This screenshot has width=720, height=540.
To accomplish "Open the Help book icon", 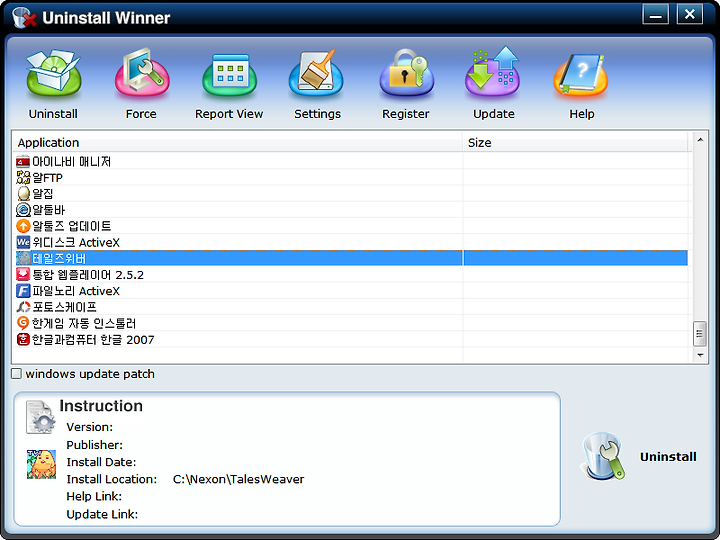I will 581,75.
